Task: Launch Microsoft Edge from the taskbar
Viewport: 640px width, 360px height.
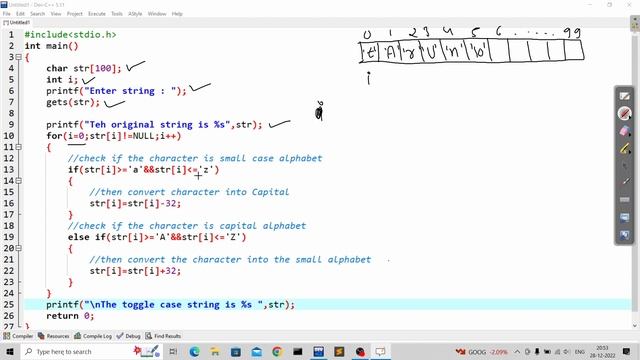Action: [195, 351]
